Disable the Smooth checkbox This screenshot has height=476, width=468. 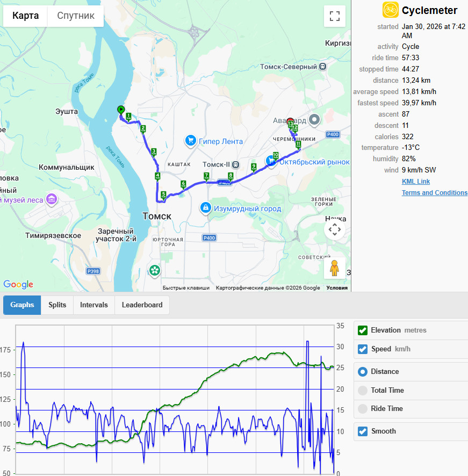point(363,431)
